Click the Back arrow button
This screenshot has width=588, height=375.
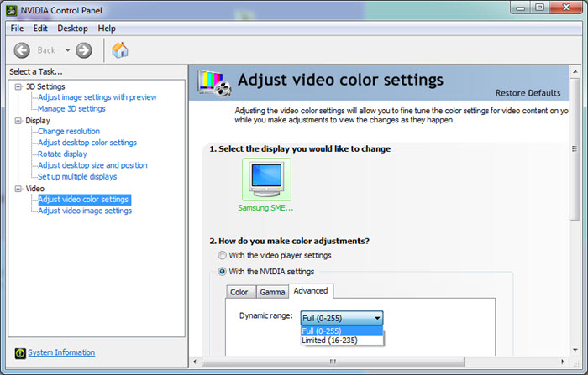pyautogui.click(x=22, y=50)
